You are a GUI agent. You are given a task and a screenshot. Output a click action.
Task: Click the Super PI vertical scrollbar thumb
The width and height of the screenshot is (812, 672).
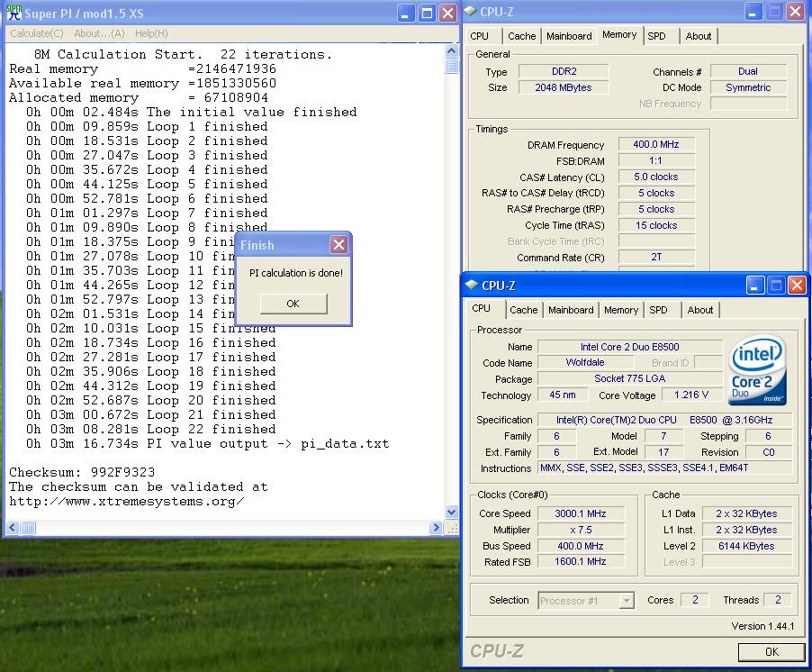point(452,66)
